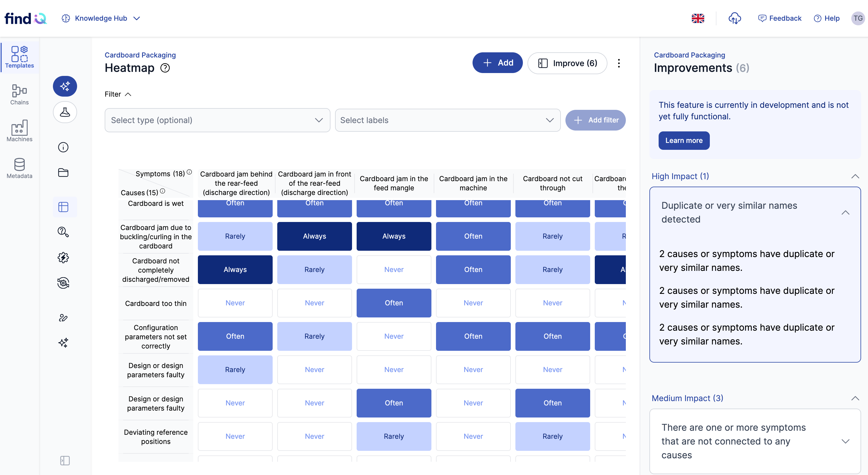Click the 'Configuration parameters not set correctly' row label

(156, 337)
